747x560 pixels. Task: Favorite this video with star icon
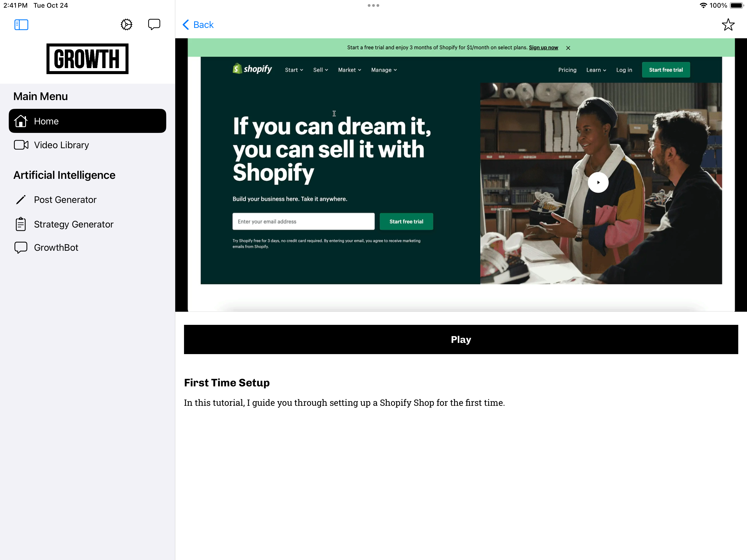(728, 25)
